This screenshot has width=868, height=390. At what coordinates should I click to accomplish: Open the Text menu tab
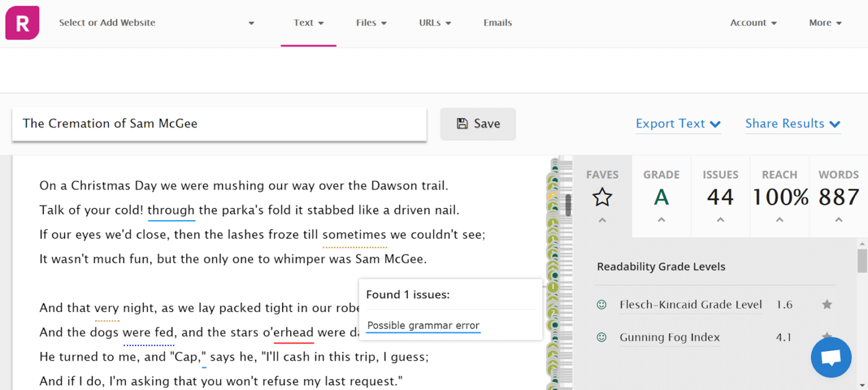(308, 23)
